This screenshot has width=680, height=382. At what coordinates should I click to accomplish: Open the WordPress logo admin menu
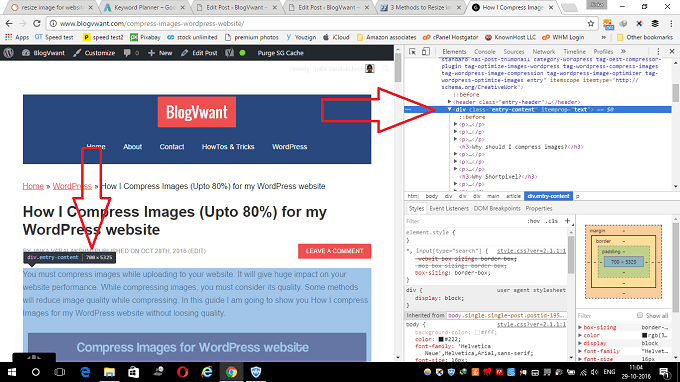point(8,53)
